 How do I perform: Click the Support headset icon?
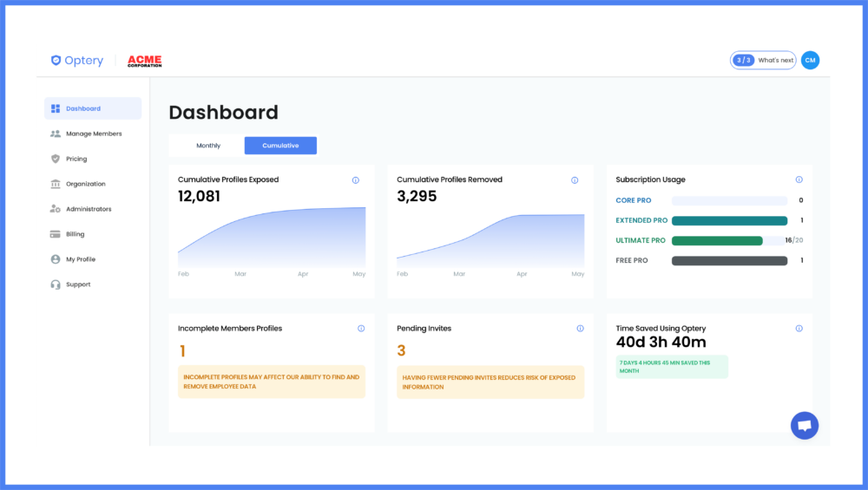[56, 284]
